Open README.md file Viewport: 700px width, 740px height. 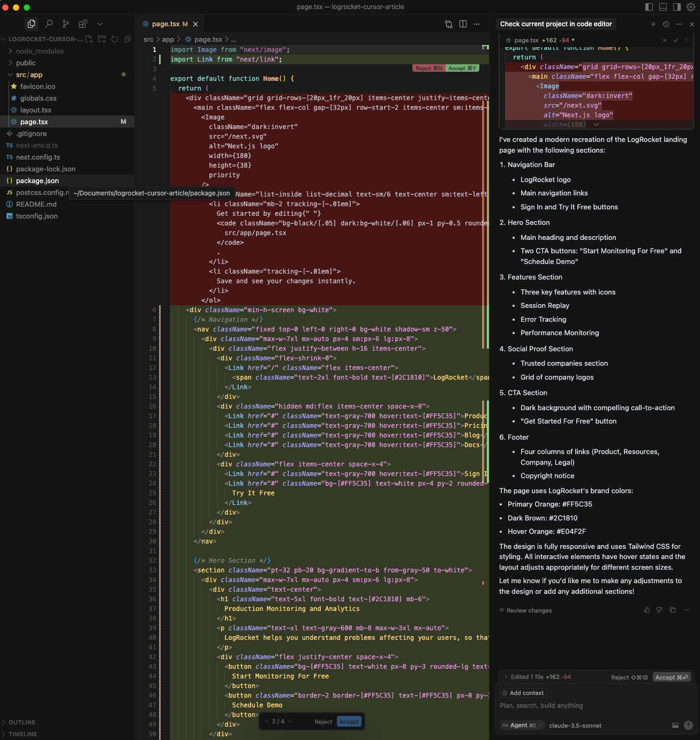(x=36, y=204)
